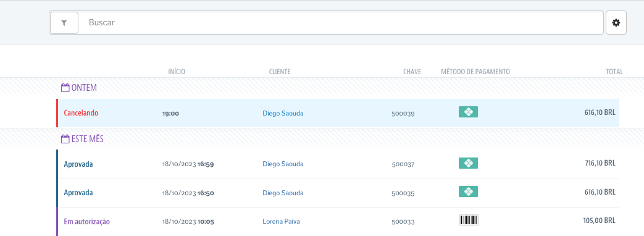Select Aprovada status of order 500037
The image size is (644, 236).
click(x=78, y=164)
